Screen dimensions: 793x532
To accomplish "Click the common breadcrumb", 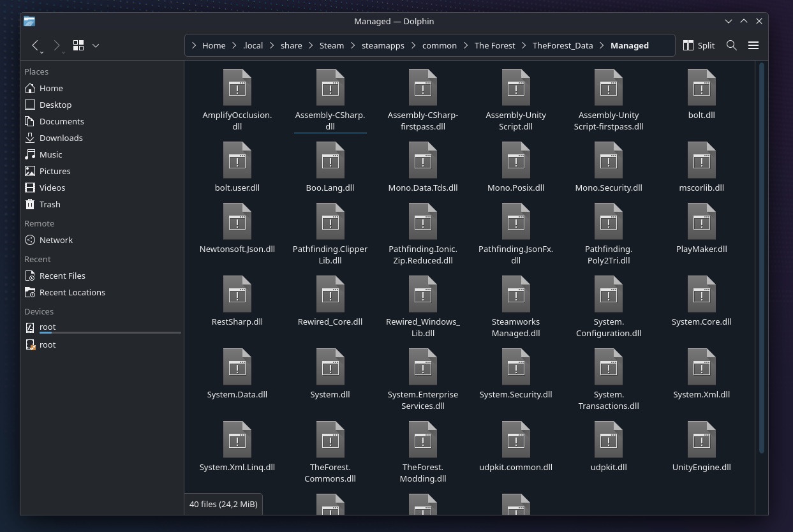I will [x=440, y=45].
